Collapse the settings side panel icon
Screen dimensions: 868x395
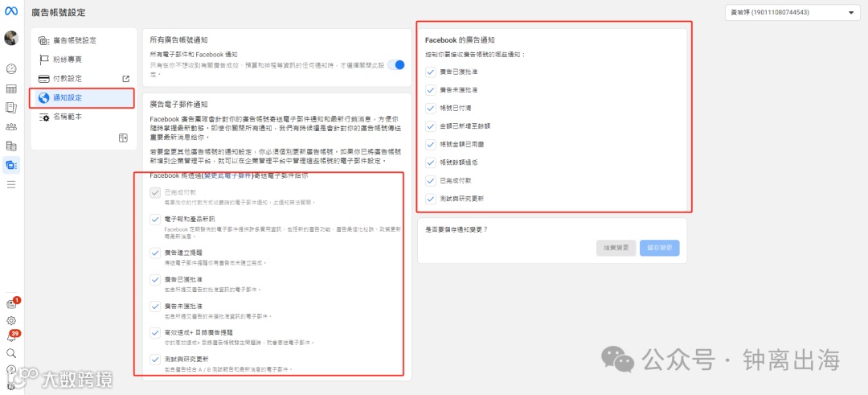click(124, 138)
